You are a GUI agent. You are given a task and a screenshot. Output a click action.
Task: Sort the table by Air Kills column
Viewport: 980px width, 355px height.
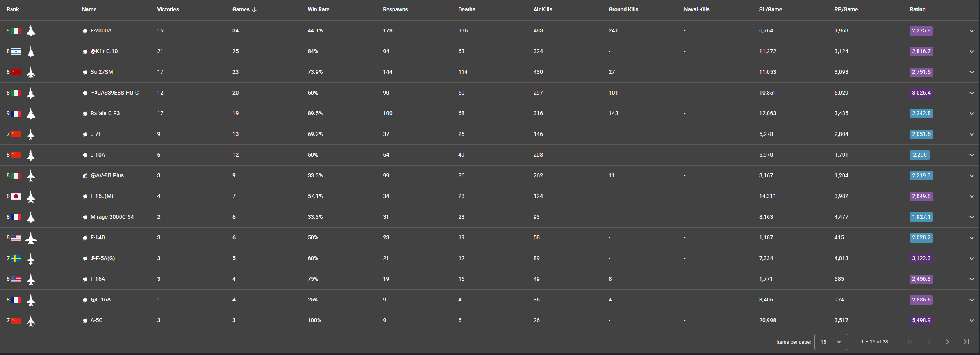tap(543, 9)
